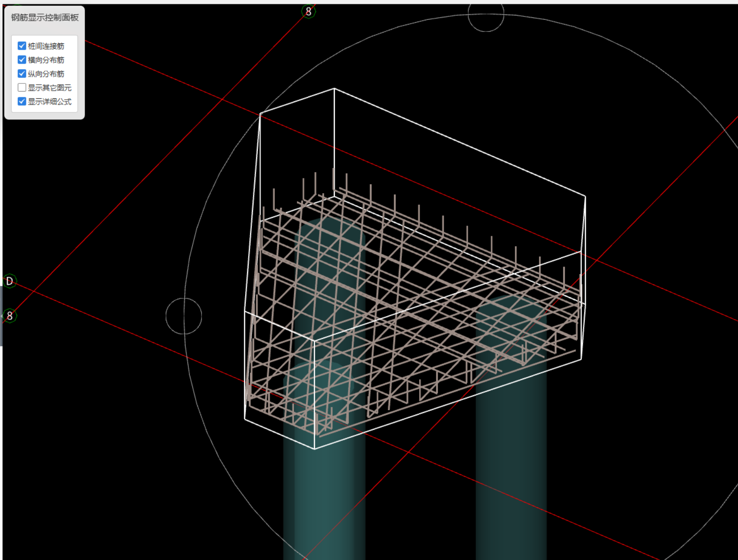This screenshot has height=560, width=738.
Task: Select the axis label D marker
Action: coord(10,281)
